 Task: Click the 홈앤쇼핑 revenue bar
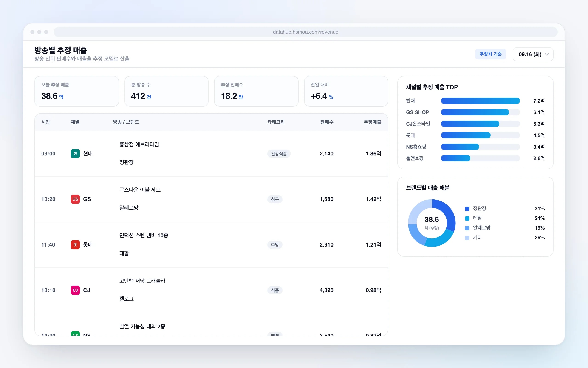tap(455, 158)
